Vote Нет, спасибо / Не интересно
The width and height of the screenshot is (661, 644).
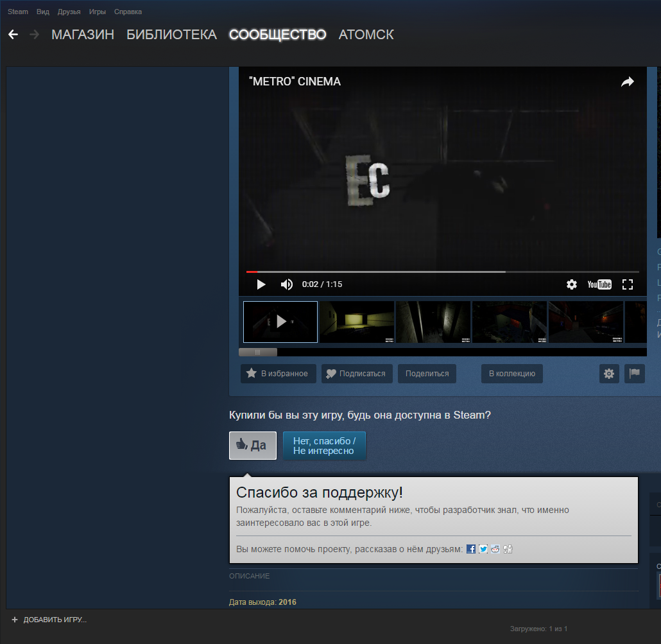(x=324, y=446)
